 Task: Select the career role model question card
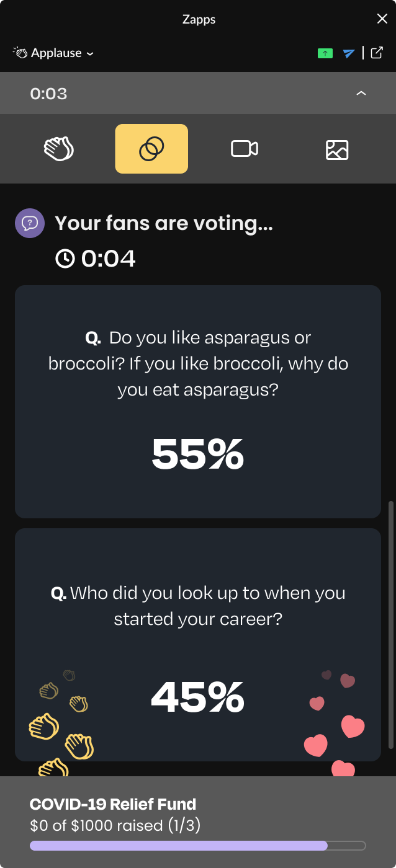pos(198,606)
